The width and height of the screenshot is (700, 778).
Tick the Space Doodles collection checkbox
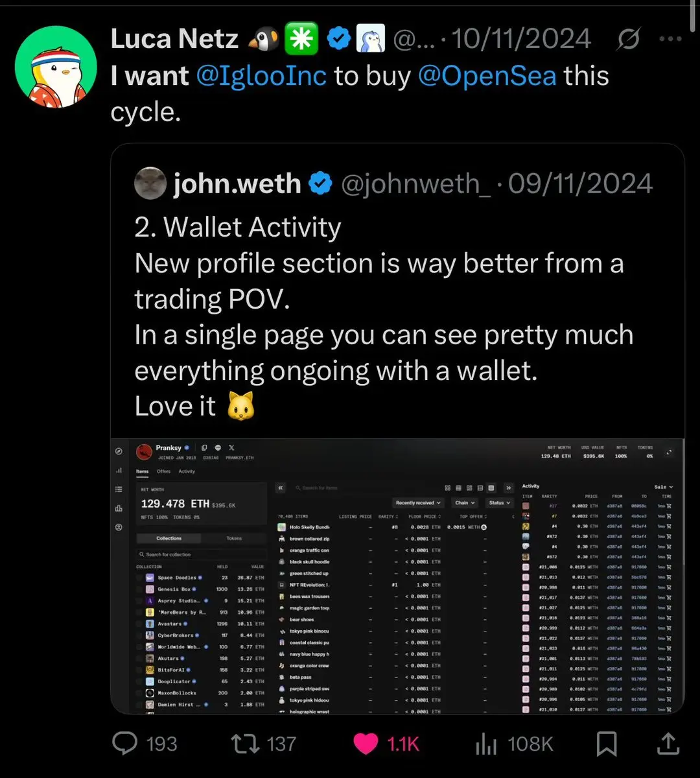pos(139,577)
